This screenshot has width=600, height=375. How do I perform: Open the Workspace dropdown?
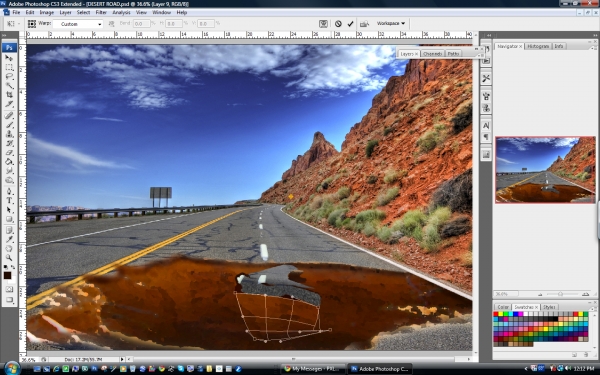pyautogui.click(x=390, y=23)
